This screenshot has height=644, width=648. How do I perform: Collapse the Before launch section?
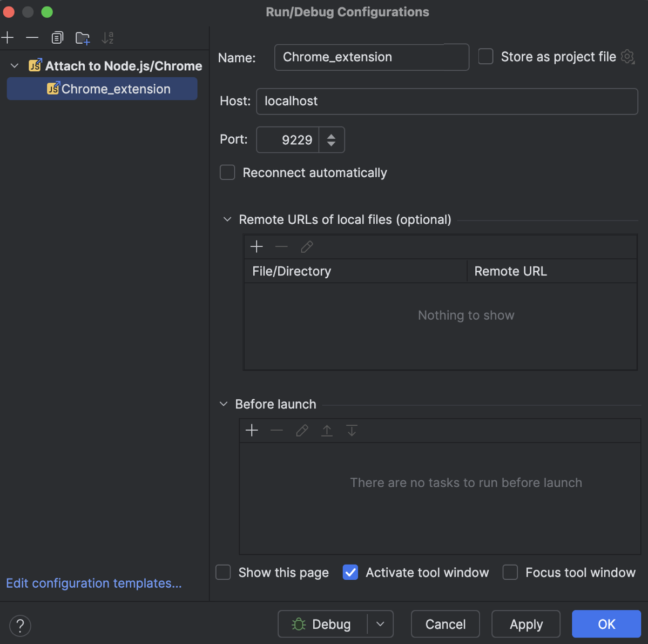coord(223,404)
